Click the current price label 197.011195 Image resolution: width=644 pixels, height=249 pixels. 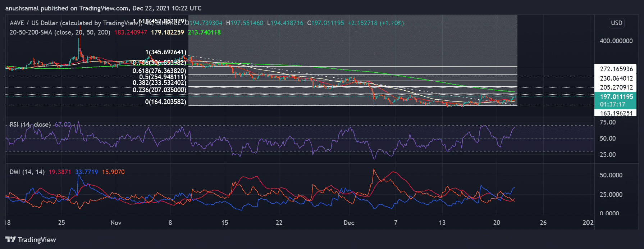click(616, 97)
